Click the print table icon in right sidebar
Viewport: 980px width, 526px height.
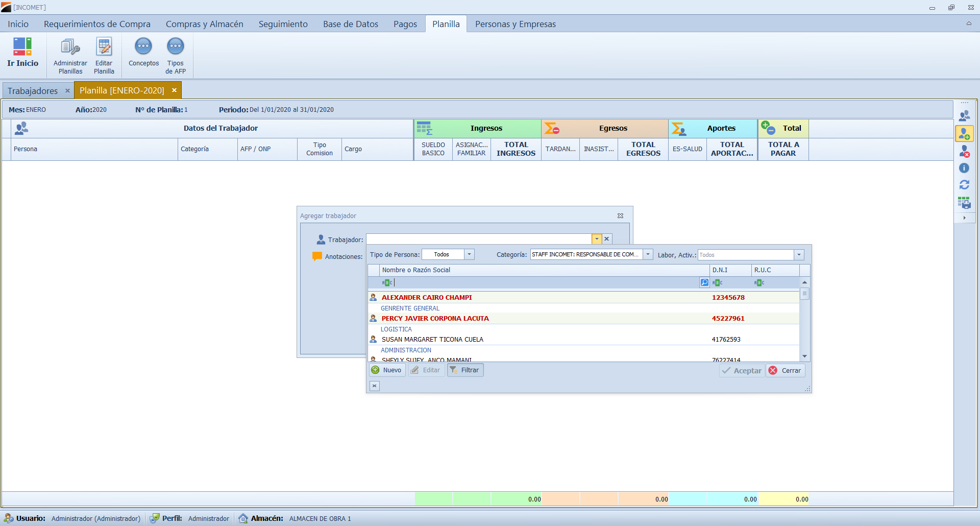[x=964, y=203]
